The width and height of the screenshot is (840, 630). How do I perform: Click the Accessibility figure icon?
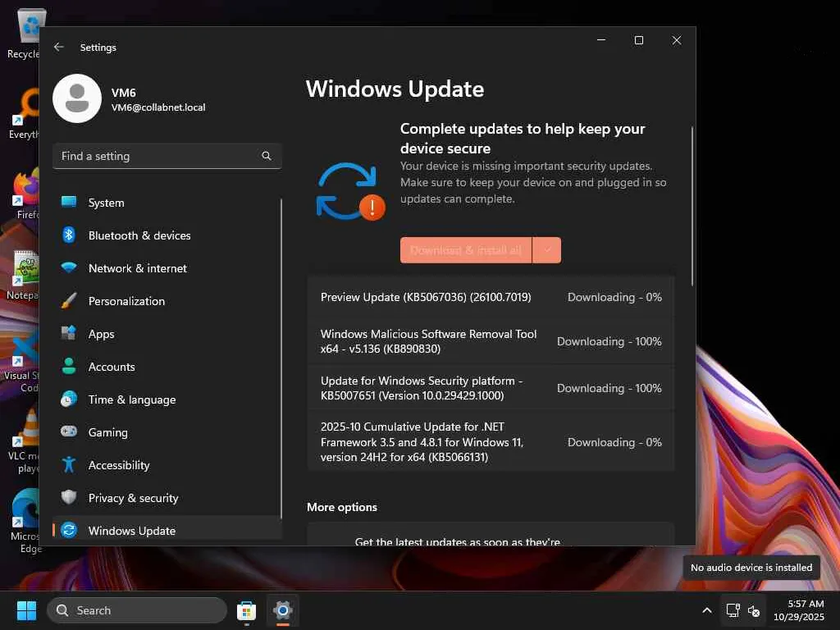(x=69, y=464)
